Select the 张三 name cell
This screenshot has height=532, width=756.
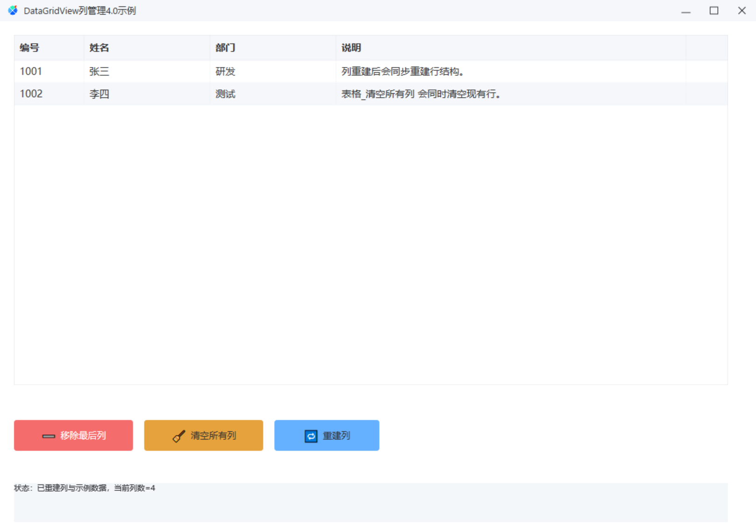click(147, 71)
